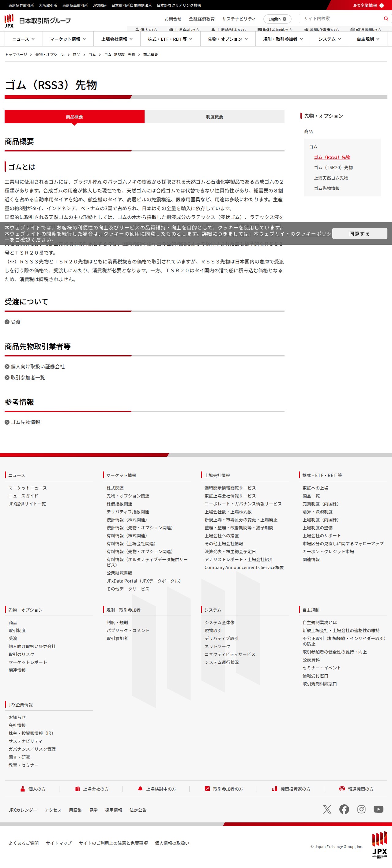Image resolution: width=392 pixels, height=868 pixels.
Task: Expand the ニュース menu
Action: (x=24, y=39)
